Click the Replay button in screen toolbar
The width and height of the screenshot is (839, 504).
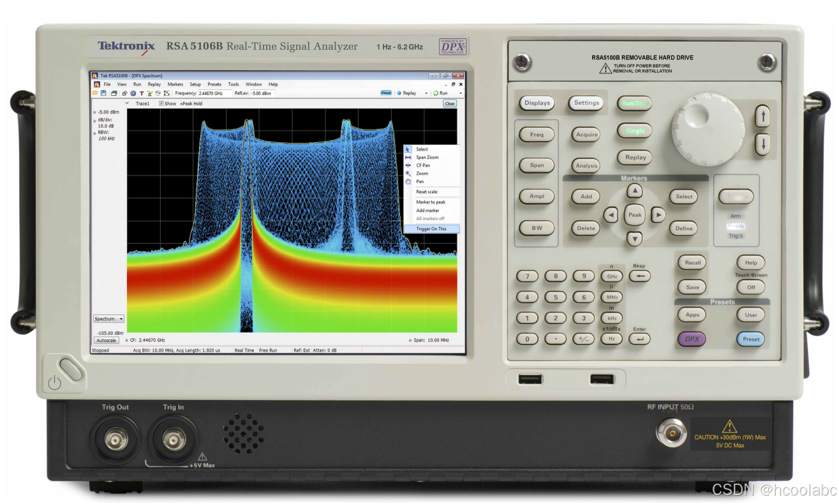pos(406,93)
